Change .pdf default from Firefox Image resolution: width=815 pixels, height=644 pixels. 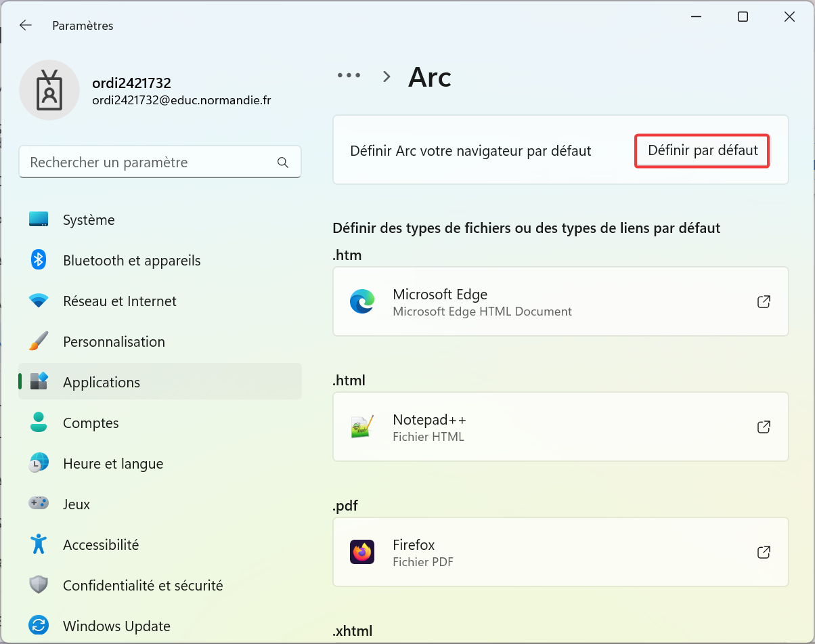point(560,552)
